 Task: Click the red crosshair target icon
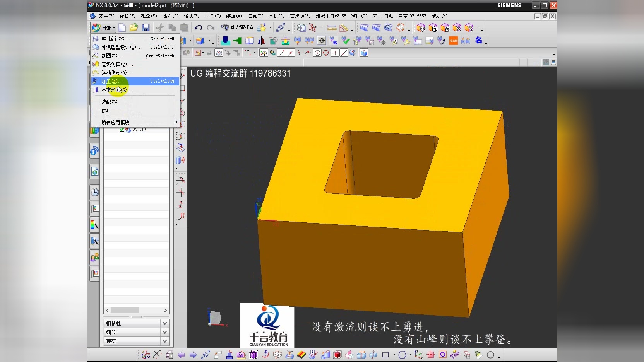point(430,355)
